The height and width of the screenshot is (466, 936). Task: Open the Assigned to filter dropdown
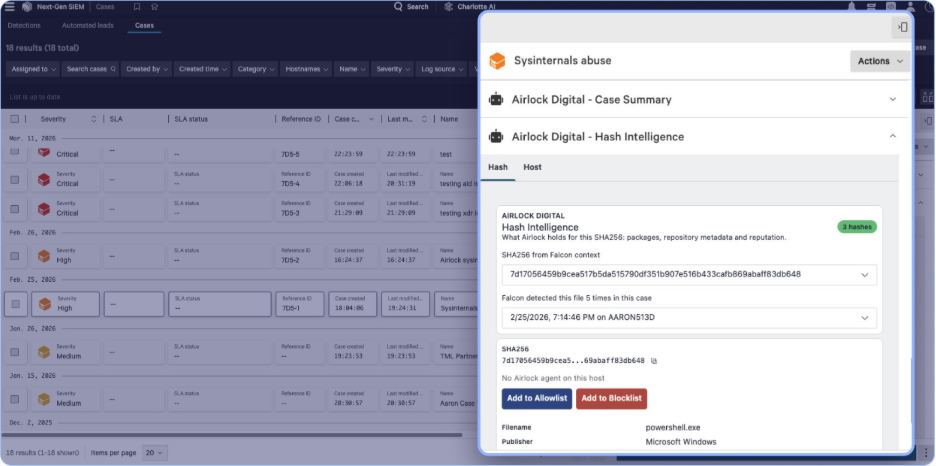[x=33, y=69]
